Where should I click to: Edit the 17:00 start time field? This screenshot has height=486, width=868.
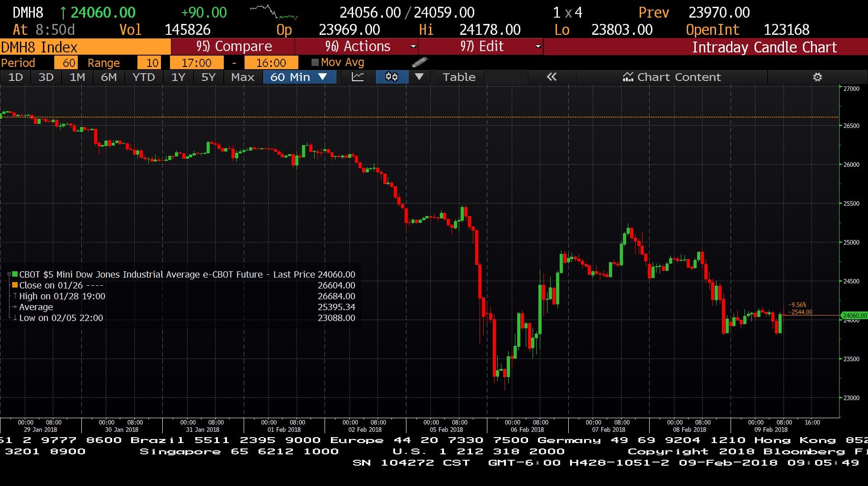tap(197, 62)
